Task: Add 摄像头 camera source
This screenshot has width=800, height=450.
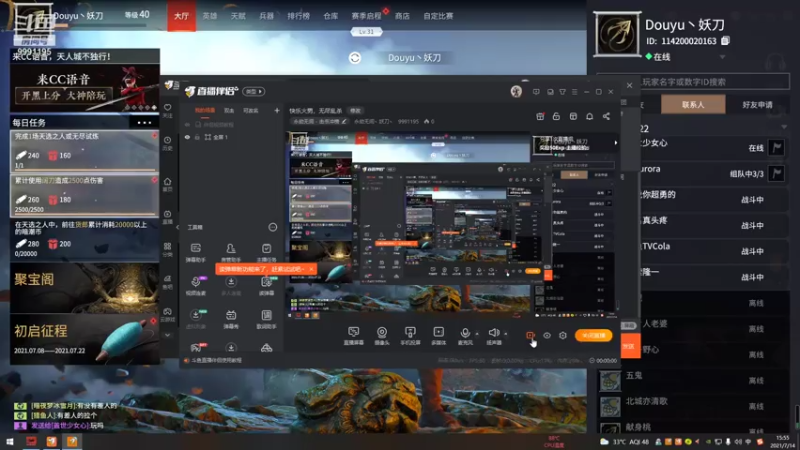Action: point(382,336)
